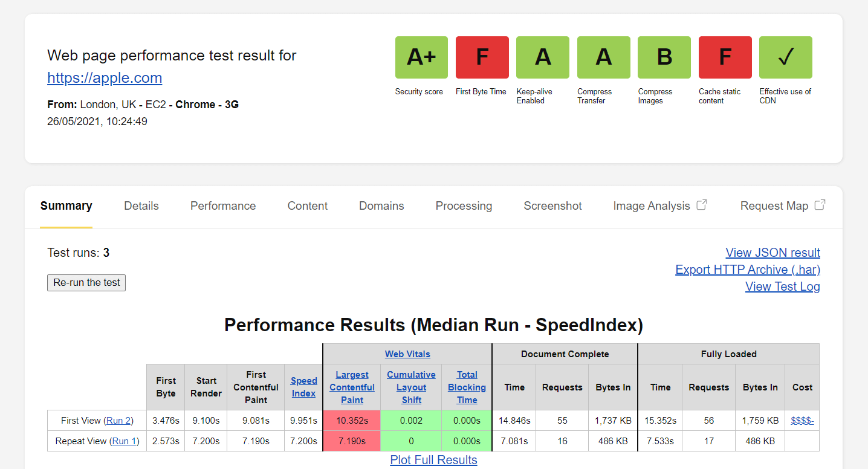Image resolution: width=868 pixels, height=469 pixels.
Task: Click the B Compress Images grade badge
Action: [x=664, y=57]
